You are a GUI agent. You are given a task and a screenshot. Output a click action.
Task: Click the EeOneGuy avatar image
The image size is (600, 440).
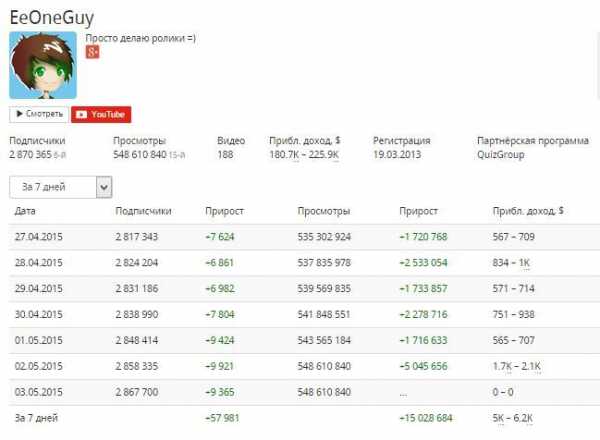click(x=43, y=65)
